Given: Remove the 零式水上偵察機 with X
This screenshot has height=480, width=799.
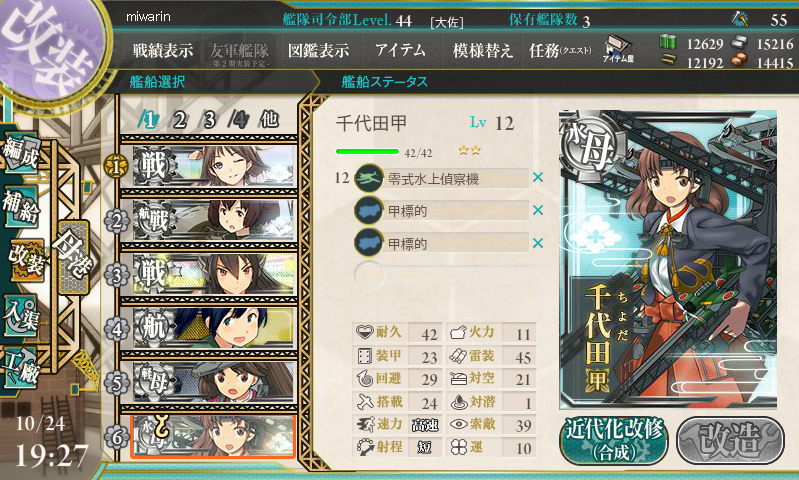Looking at the screenshot, I should (x=538, y=177).
